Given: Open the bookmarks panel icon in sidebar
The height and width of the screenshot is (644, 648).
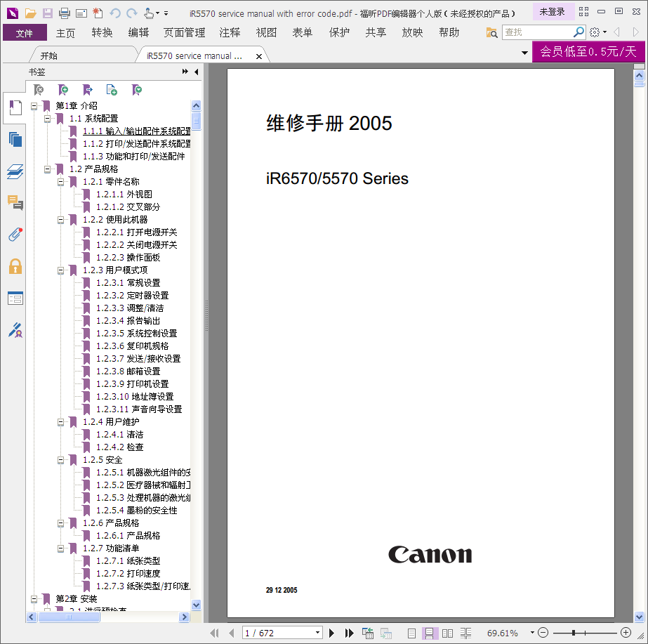Looking at the screenshot, I should click(x=15, y=108).
